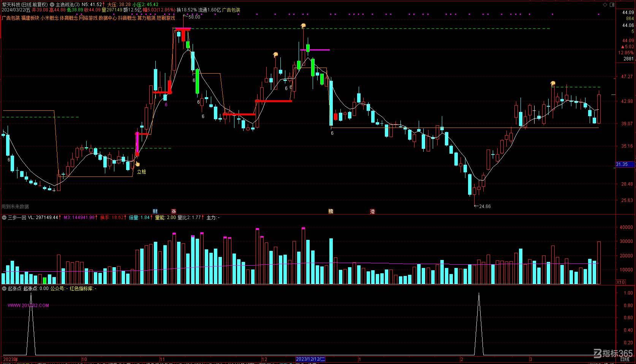
Task: Click the 榜 marker below the chart
Action: tap(331, 211)
